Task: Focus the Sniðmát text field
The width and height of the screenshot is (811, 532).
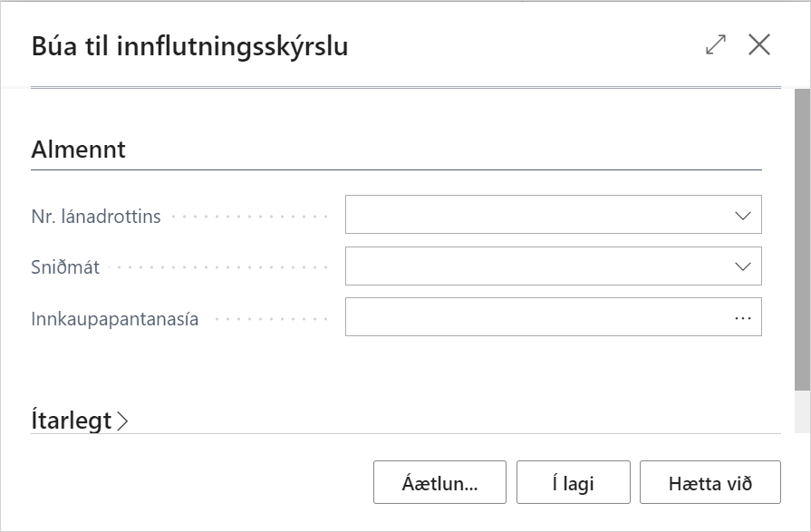Action: [x=535, y=266]
